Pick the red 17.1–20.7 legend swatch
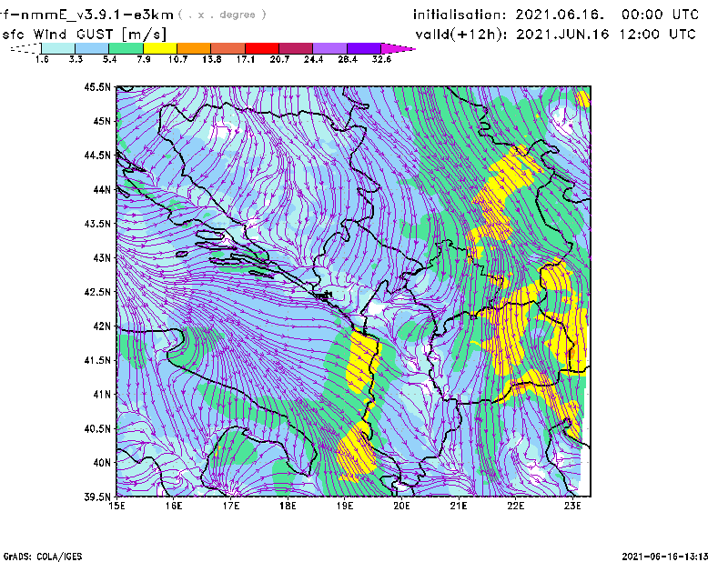This screenshot has width=728, height=562. pos(262,48)
